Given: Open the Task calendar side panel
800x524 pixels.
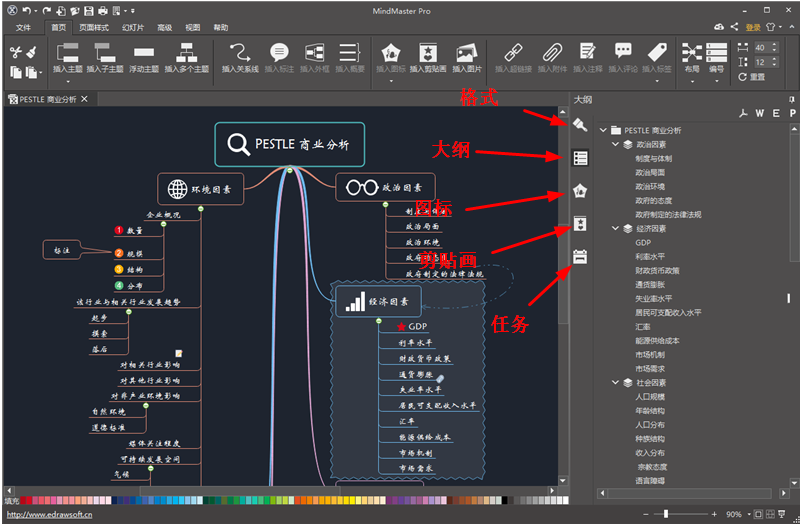Looking at the screenshot, I should tap(580, 257).
